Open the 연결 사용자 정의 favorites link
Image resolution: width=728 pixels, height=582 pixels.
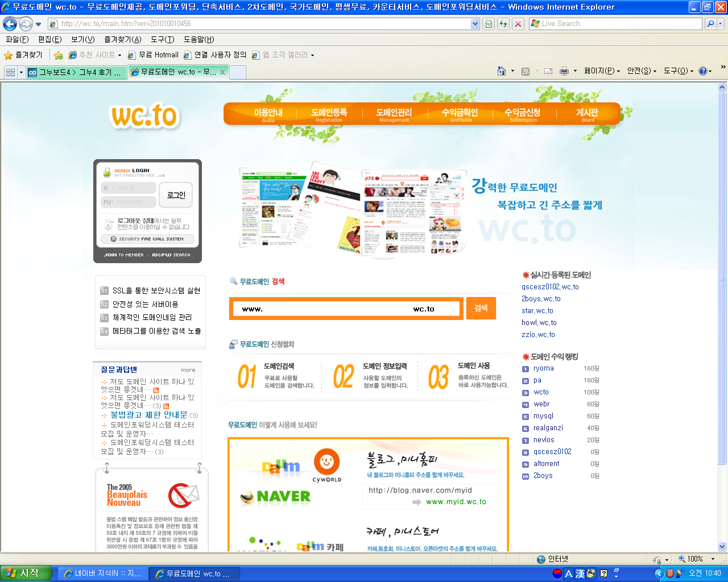[x=215, y=55]
